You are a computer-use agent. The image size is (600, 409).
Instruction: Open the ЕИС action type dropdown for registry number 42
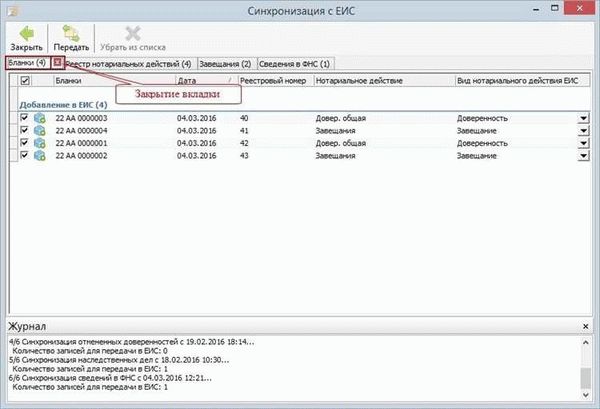(583, 143)
